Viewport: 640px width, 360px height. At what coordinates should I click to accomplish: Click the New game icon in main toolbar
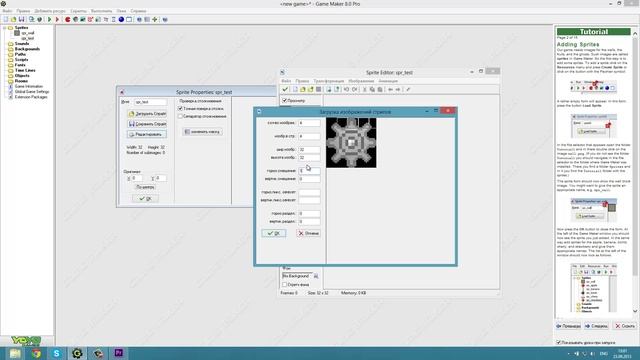6,19
